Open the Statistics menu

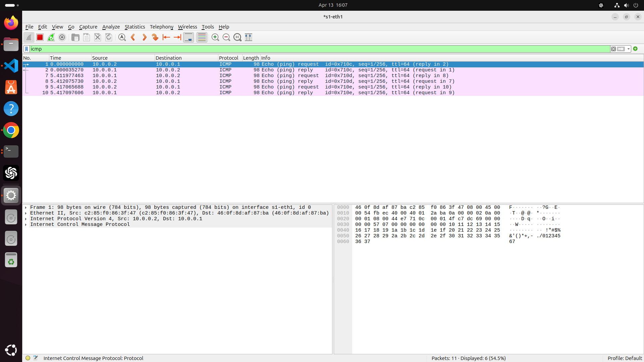[135, 27]
